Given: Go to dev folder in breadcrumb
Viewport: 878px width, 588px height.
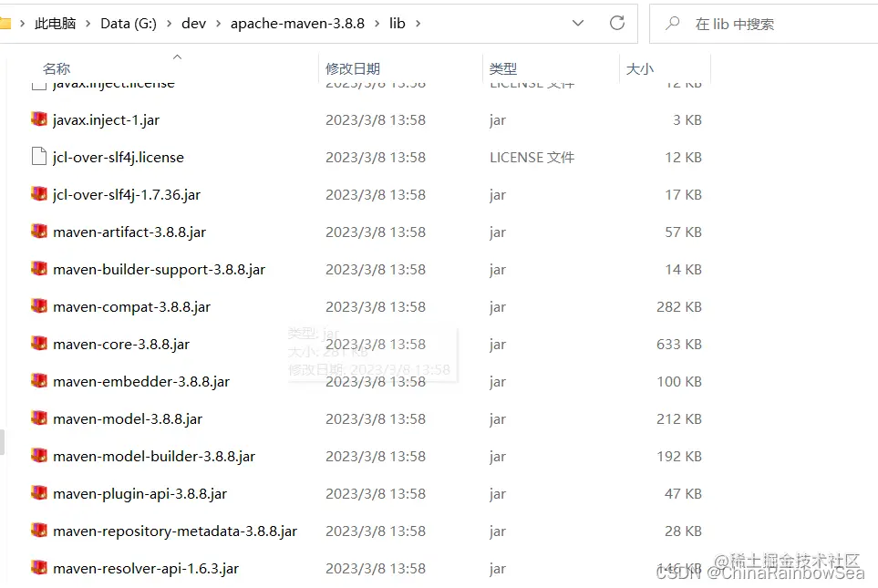Looking at the screenshot, I should coord(193,24).
